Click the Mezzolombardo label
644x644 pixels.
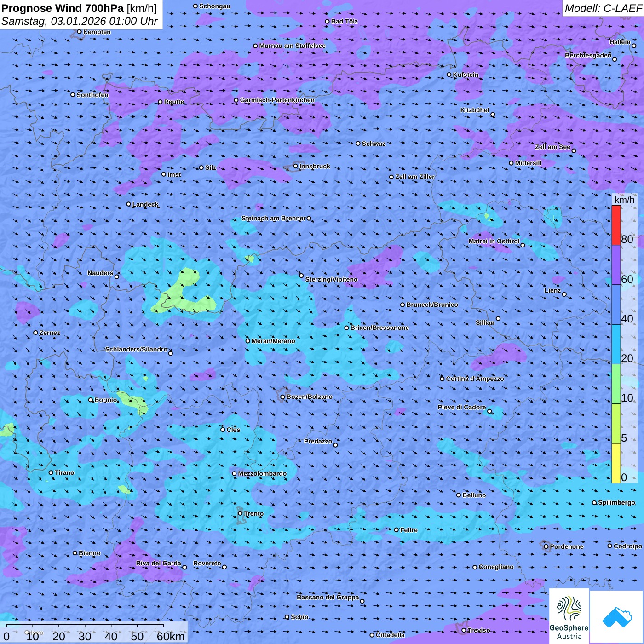coord(262,473)
